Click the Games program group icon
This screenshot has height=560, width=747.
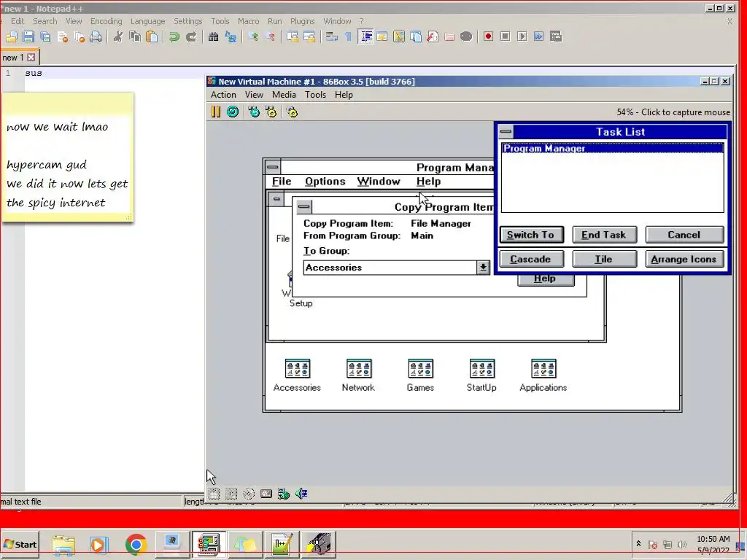(x=420, y=376)
